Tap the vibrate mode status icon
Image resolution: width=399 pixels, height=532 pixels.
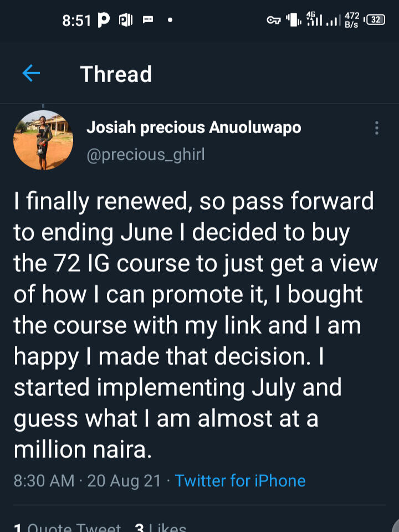coord(293,21)
